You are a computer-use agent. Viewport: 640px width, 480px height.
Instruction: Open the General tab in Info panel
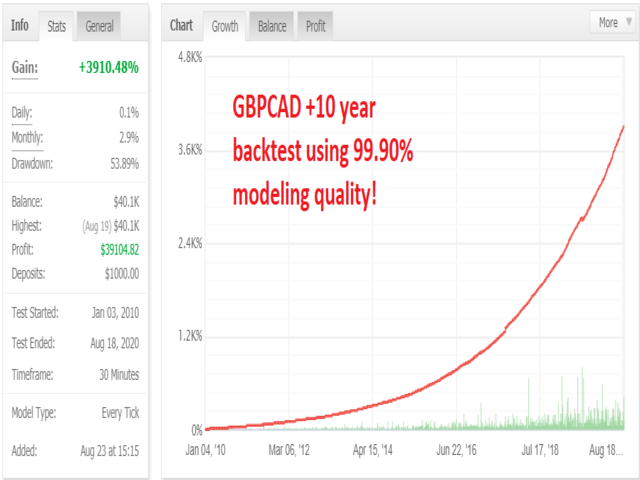[x=99, y=26]
